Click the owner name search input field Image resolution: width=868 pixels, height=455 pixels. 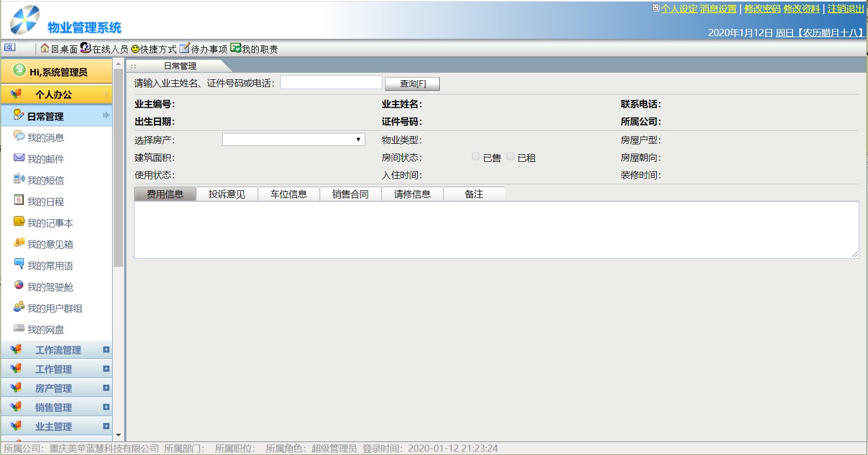[331, 83]
